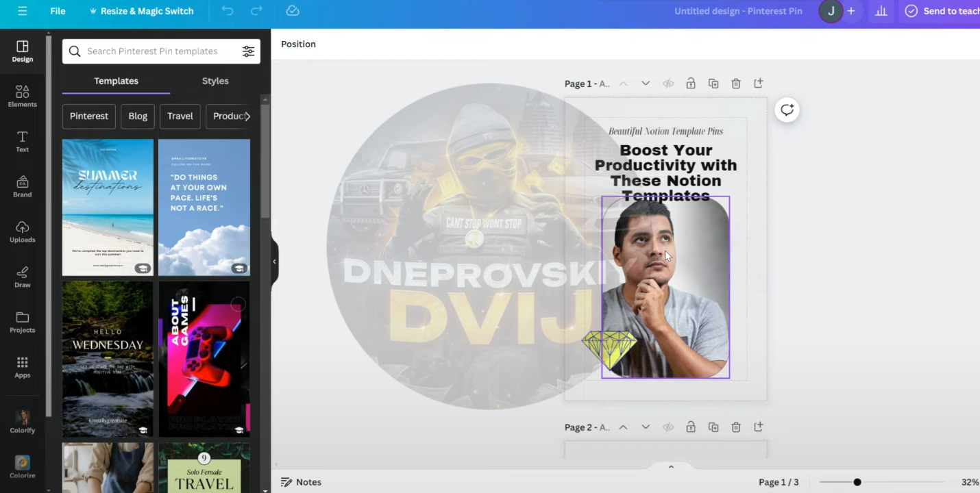980x493 pixels.
Task: Duplicate Page 2
Action: 713,427
